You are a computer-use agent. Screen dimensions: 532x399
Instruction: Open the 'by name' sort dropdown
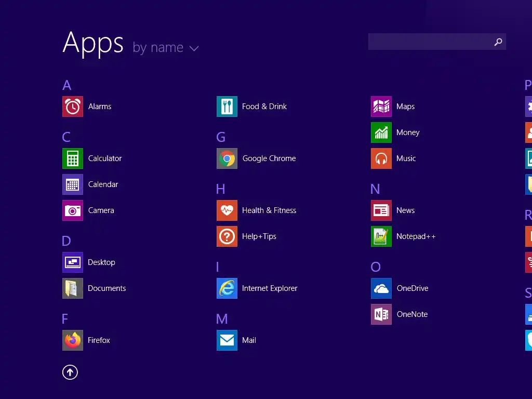[166, 47]
